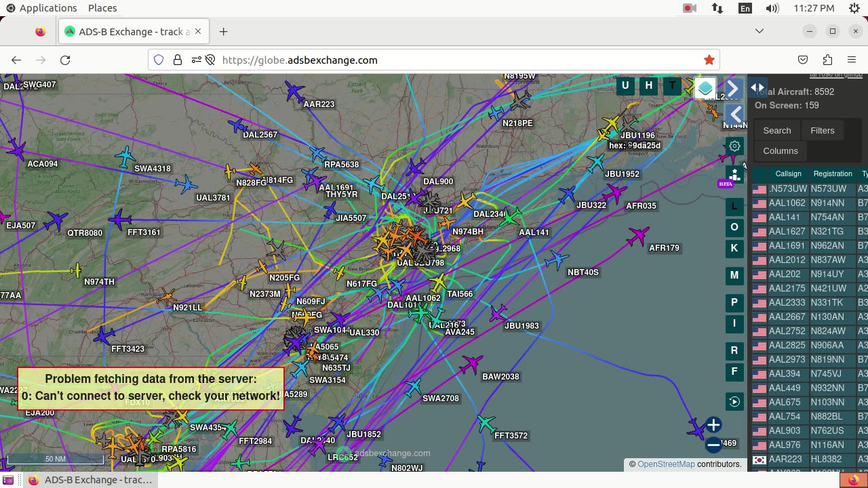Sort table by Callsign column

[788, 174]
